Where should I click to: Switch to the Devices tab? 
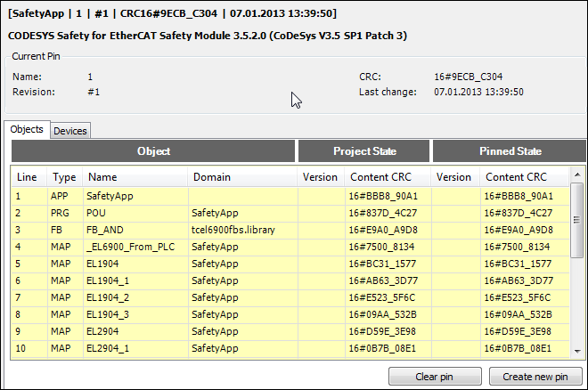click(70, 131)
